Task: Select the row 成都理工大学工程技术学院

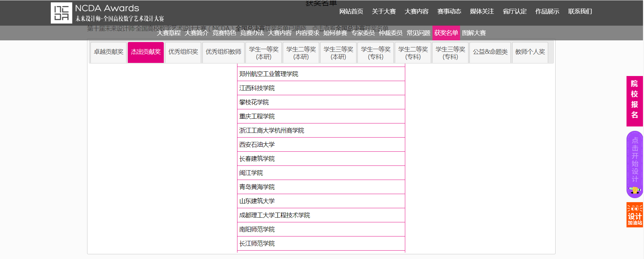Action: [321, 215]
